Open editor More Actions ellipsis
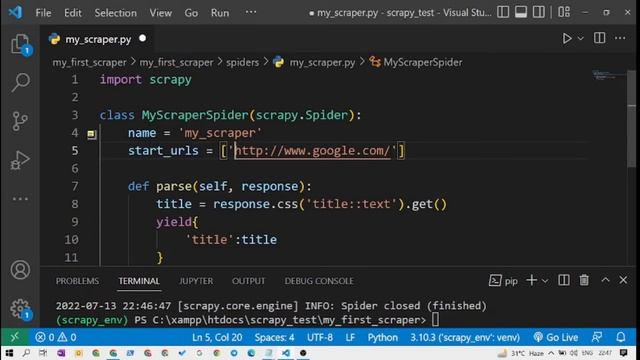 620,38
